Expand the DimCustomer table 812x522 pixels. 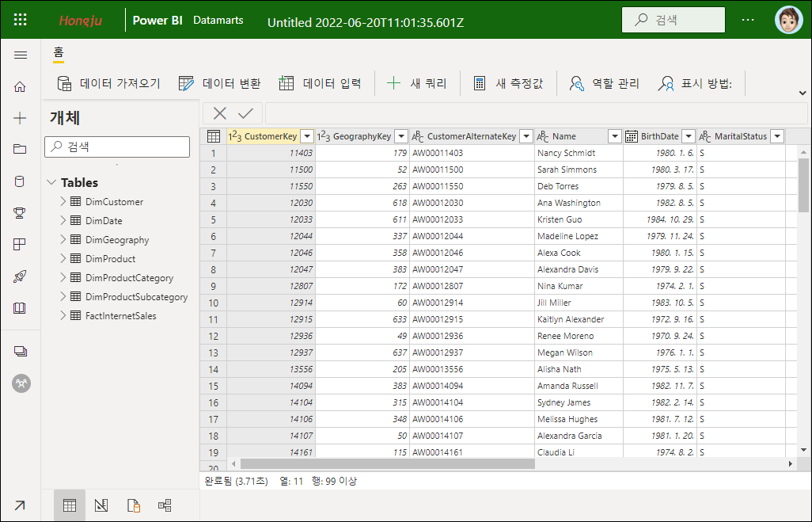(63, 201)
